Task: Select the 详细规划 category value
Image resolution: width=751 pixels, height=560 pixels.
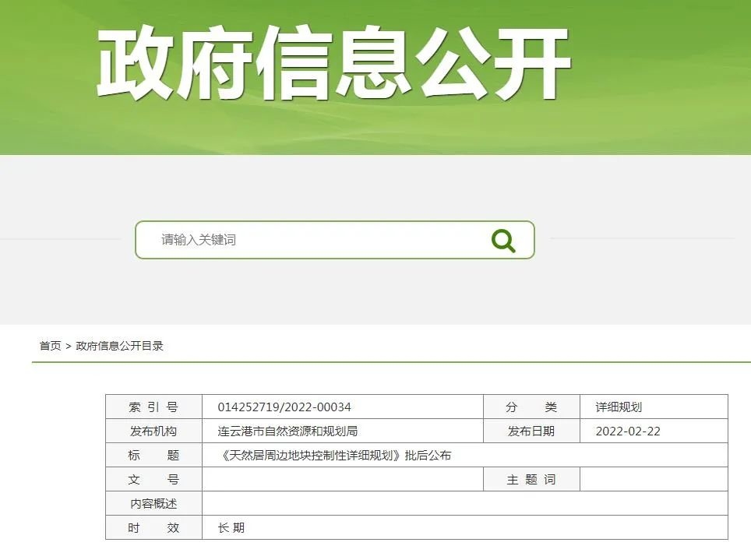Action: 619,407
